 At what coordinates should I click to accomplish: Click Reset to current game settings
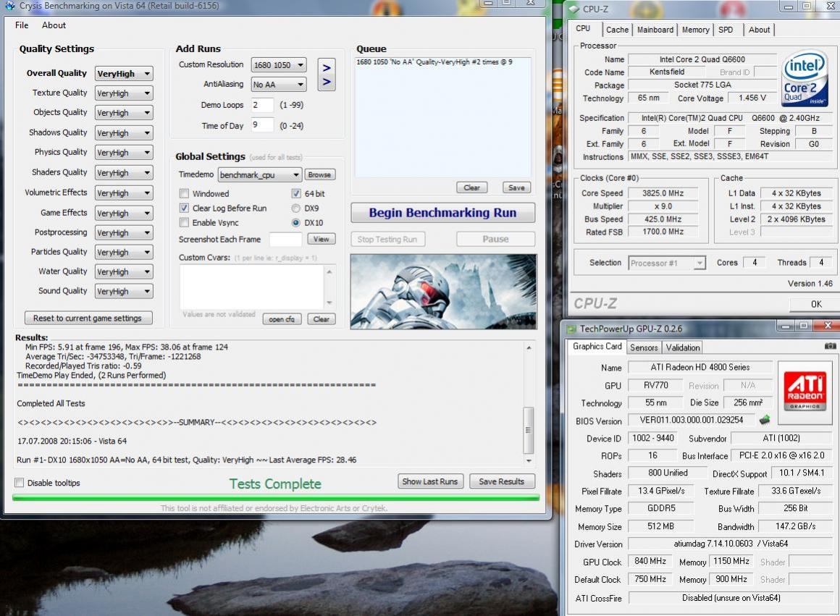click(88, 318)
